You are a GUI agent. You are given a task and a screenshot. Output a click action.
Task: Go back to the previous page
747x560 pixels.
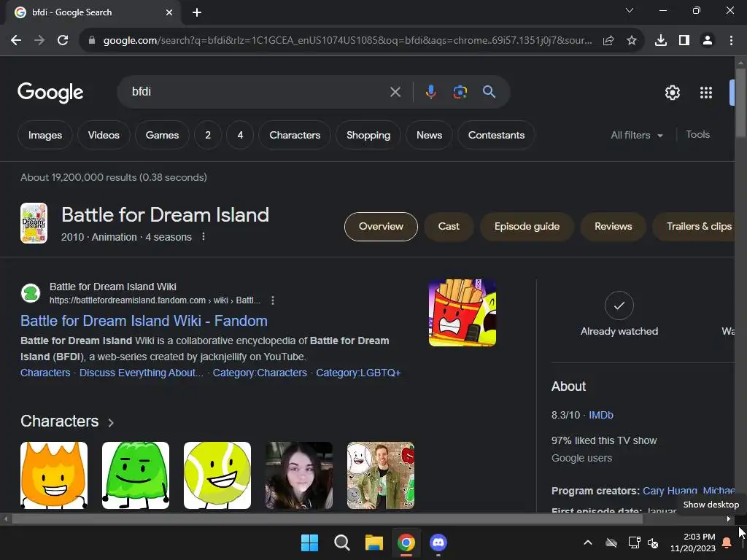click(x=16, y=41)
